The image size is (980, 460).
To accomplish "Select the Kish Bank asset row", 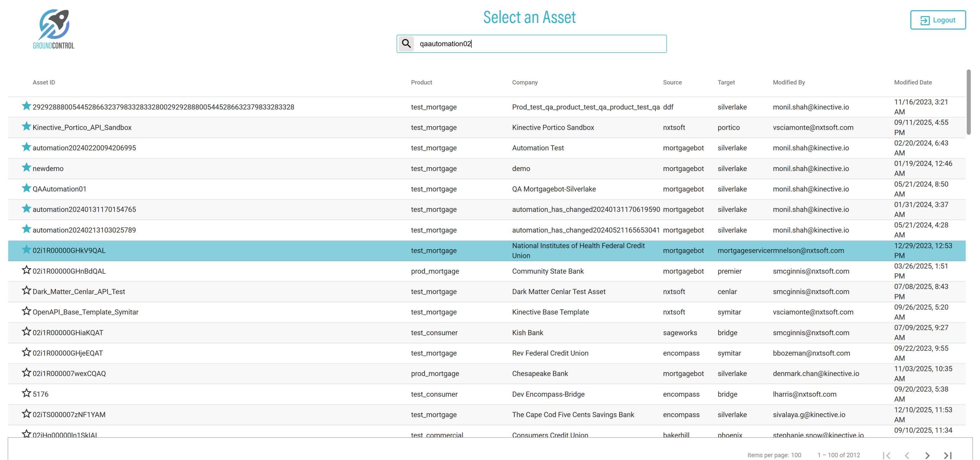I will pyautogui.click(x=527, y=333).
